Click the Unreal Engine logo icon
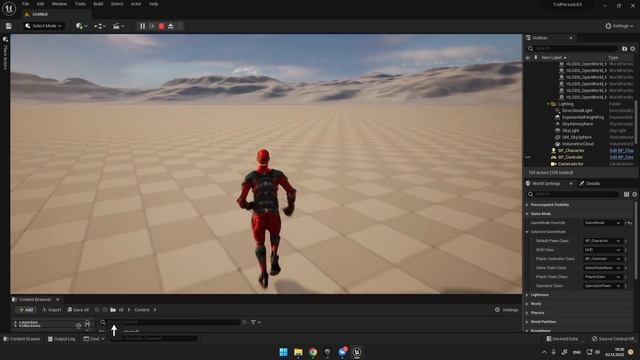Image resolution: width=640 pixels, height=360 pixels. [9, 8]
